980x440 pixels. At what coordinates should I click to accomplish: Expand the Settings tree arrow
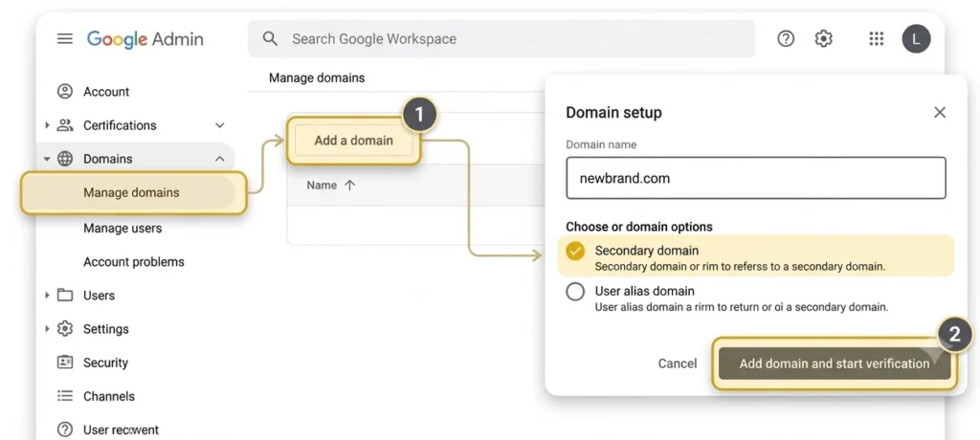(x=47, y=329)
